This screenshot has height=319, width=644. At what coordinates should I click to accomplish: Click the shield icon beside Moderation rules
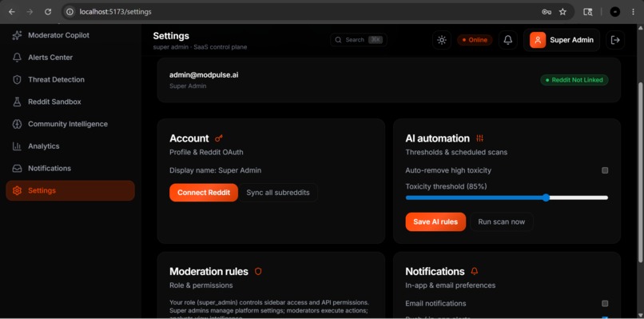258,271
